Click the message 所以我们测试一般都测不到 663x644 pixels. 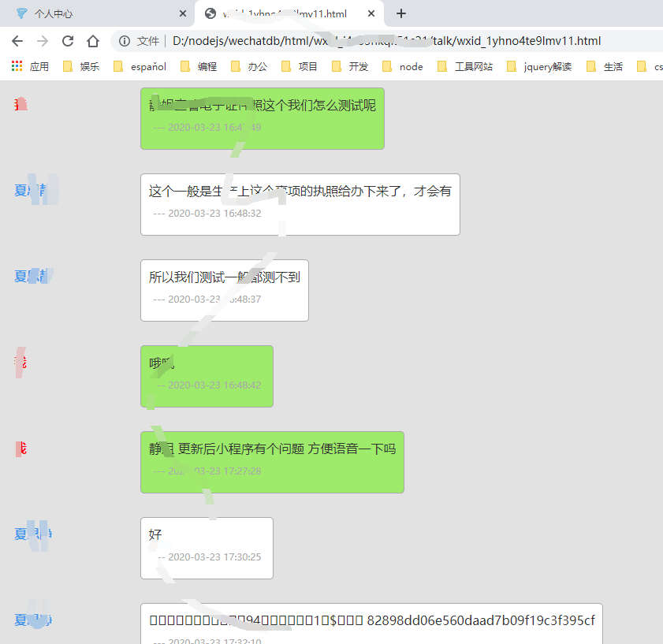click(225, 290)
